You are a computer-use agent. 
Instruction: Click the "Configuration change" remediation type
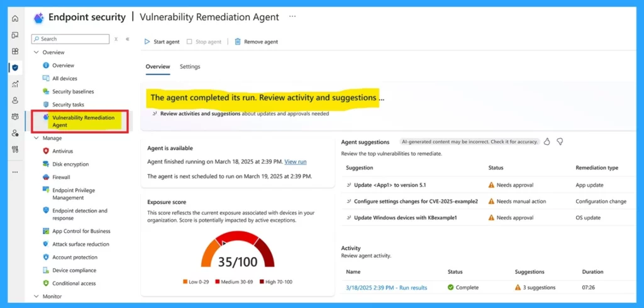click(601, 202)
